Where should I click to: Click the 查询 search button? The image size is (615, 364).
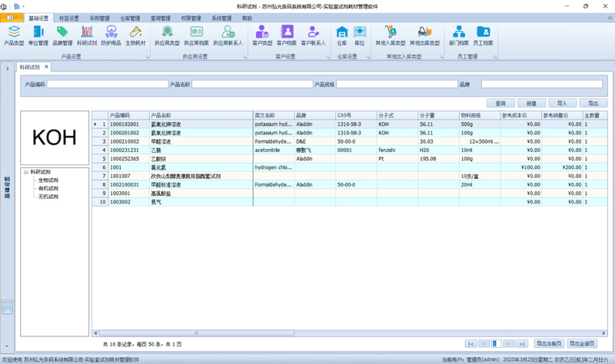(500, 103)
